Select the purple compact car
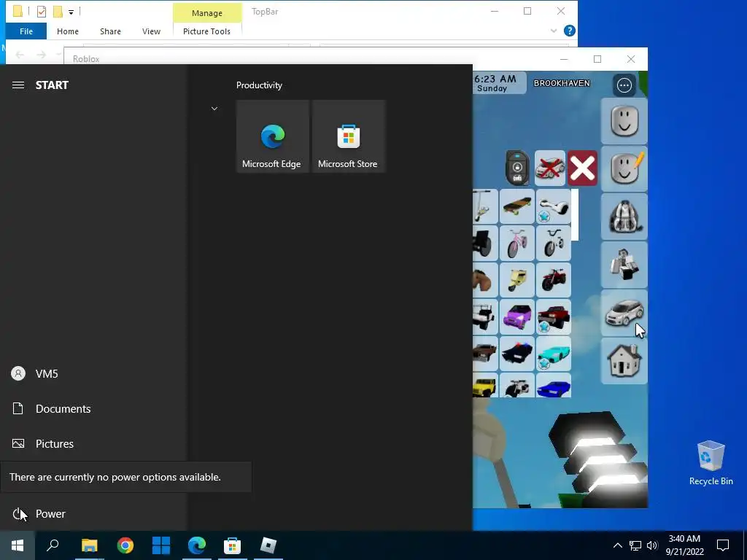This screenshot has width=747, height=560. (517, 316)
